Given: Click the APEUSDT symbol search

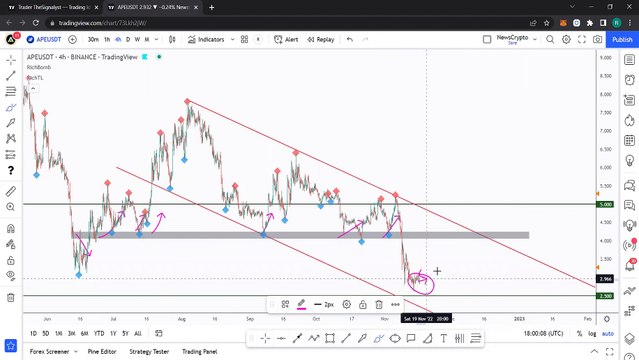Looking at the screenshot, I should [44, 40].
